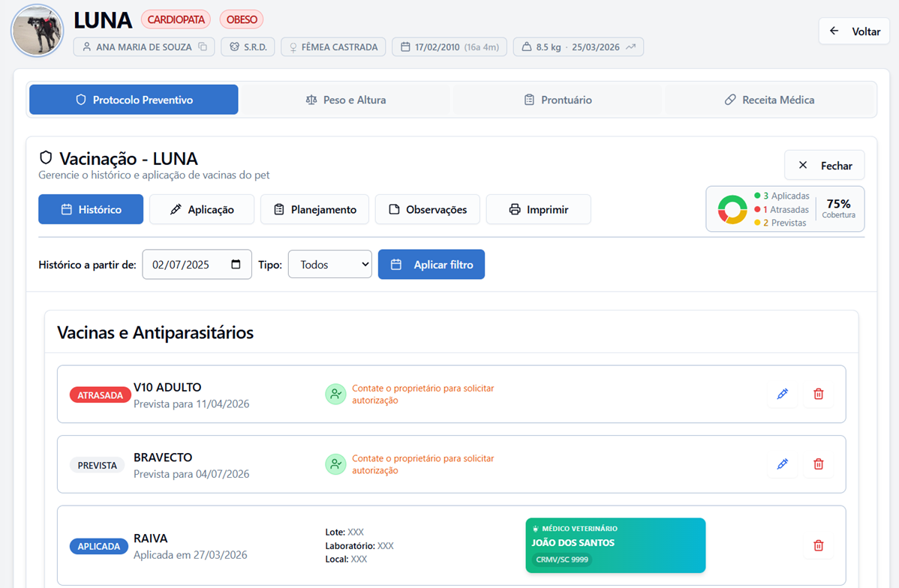The height and width of the screenshot is (588, 899).
Task: Click the contact owner message in V10 ADULTO row
Action: coord(423,394)
